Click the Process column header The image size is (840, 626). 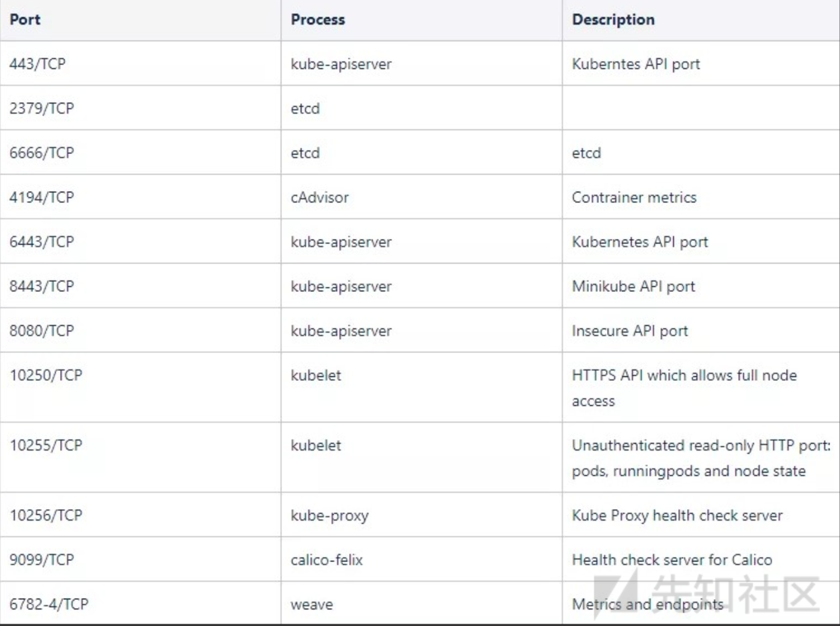[318, 20]
